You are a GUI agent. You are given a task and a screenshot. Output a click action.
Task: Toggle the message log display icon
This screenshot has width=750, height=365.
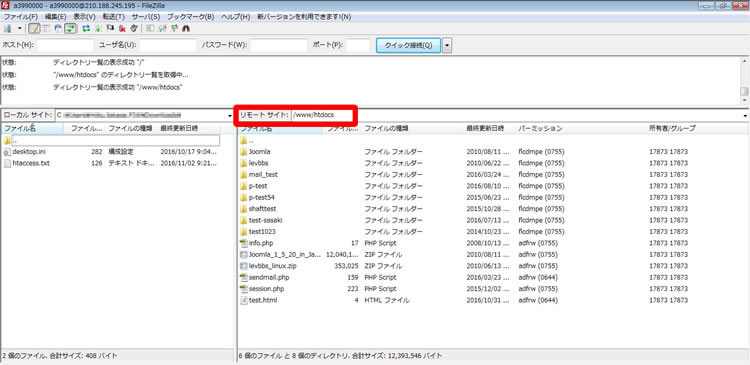point(34,28)
